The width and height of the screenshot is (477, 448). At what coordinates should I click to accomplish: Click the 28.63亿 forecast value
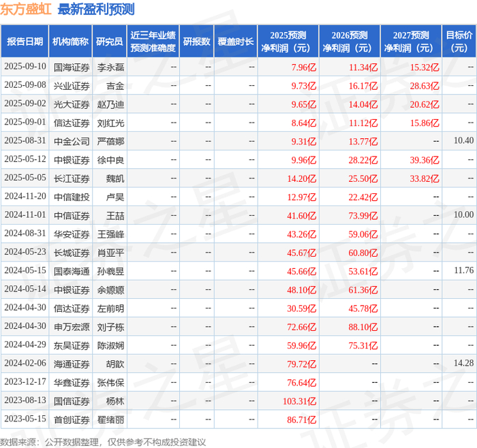[x=425, y=86]
